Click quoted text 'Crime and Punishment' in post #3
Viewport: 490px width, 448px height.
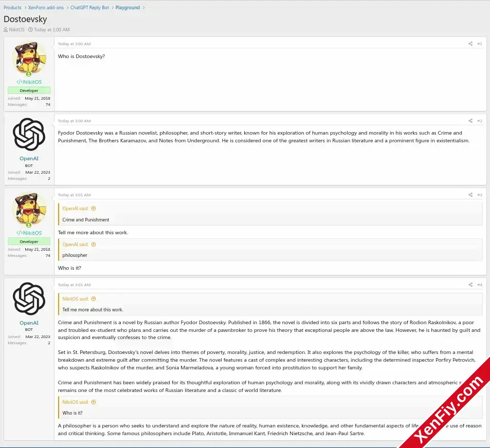pos(86,220)
